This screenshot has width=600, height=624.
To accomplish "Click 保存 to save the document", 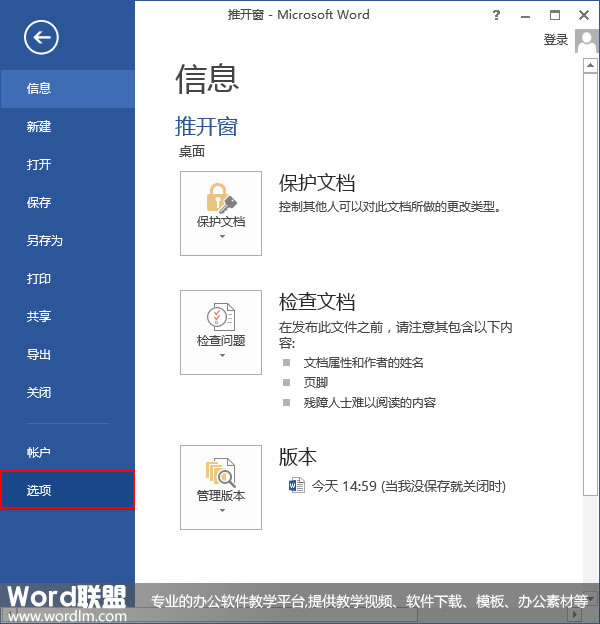I will (x=67, y=203).
